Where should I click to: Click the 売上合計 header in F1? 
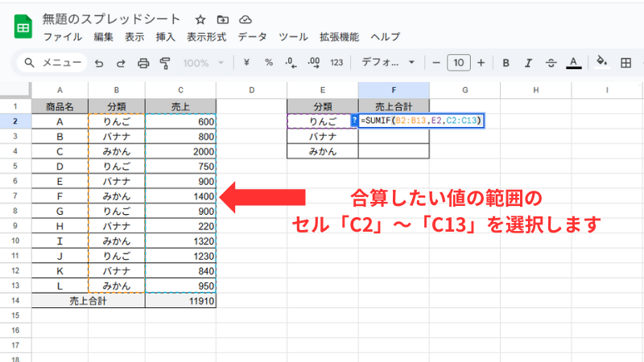(394, 107)
